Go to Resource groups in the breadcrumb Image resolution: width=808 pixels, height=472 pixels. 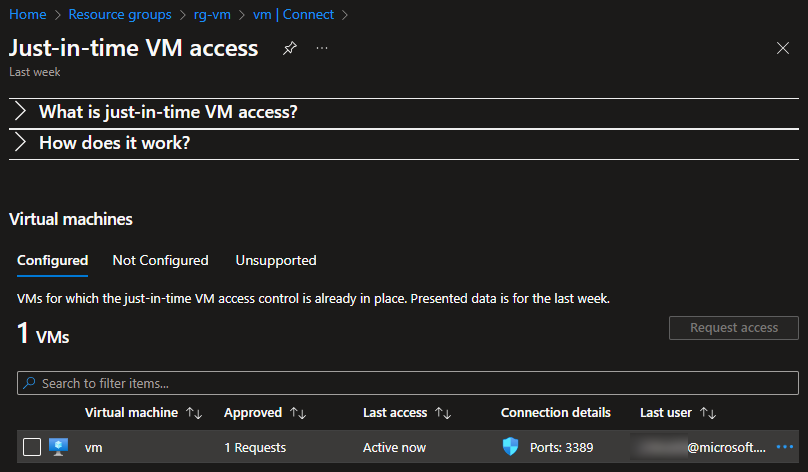tap(120, 14)
